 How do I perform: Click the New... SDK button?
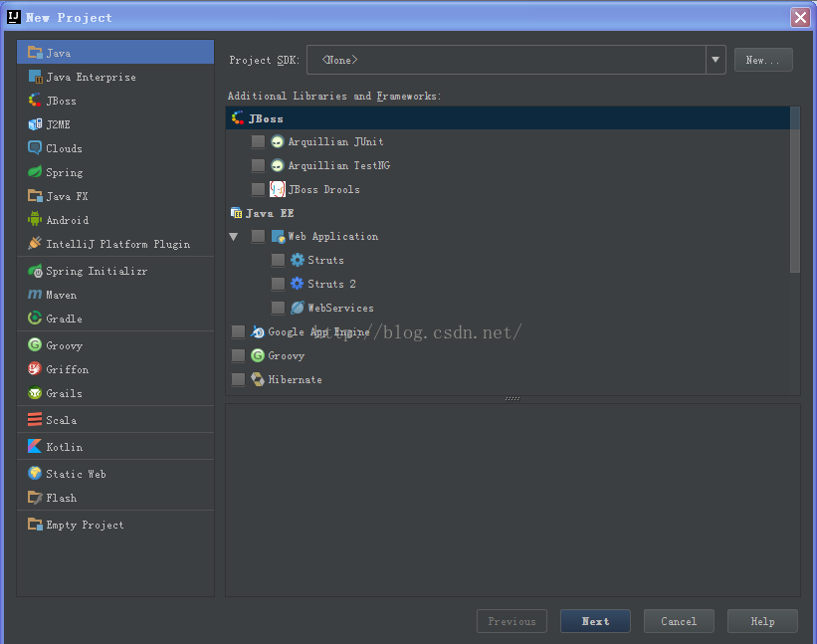click(763, 60)
